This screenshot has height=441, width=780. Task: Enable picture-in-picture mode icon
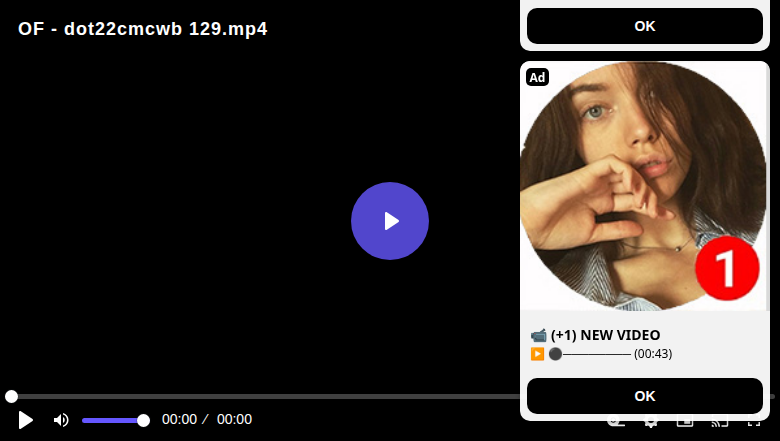point(685,424)
